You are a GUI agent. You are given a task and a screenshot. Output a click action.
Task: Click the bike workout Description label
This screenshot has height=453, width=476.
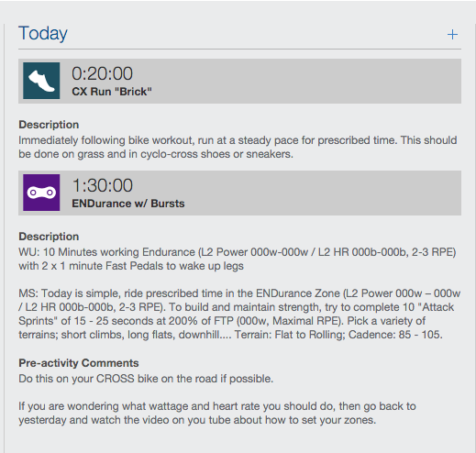point(49,237)
